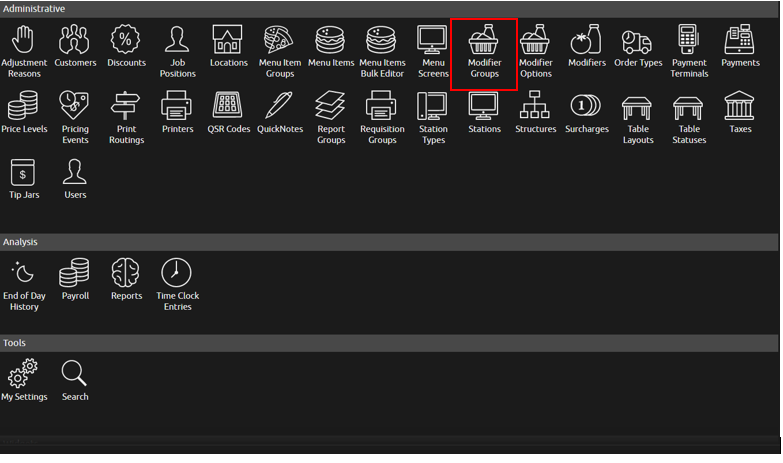
Task: Open Modifier Options
Action: (x=535, y=51)
